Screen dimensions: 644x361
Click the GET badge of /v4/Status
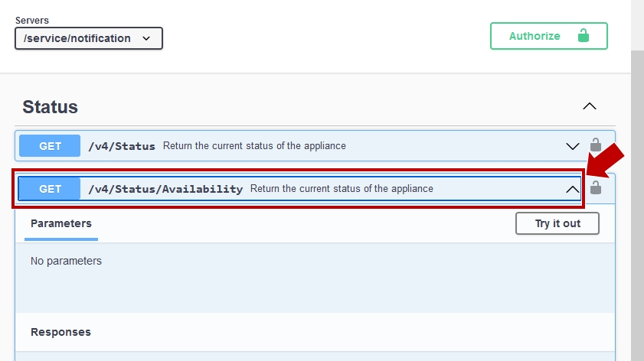[x=50, y=145]
